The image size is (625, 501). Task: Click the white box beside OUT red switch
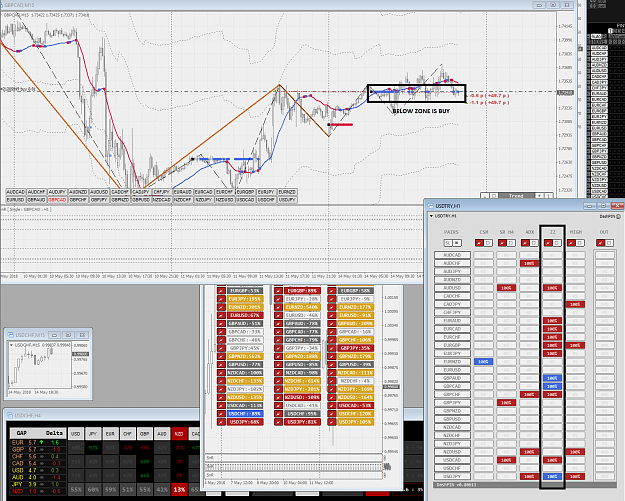tap(609, 243)
